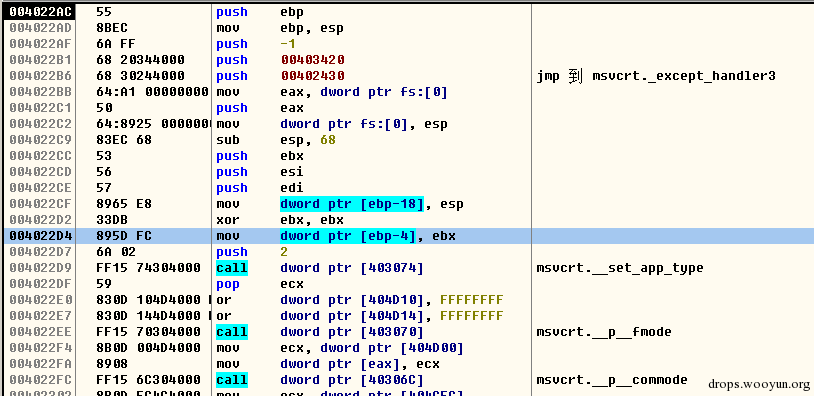Click hex bytes 8BEC
Image resolution: width=814 pixels, height=396 pixels.
(112, 28)
